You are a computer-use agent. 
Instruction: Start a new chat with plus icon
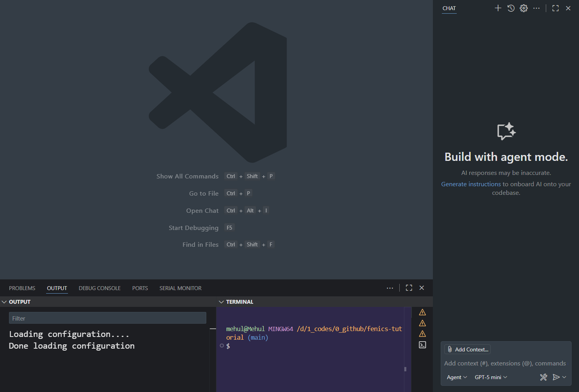coord(498,8)
